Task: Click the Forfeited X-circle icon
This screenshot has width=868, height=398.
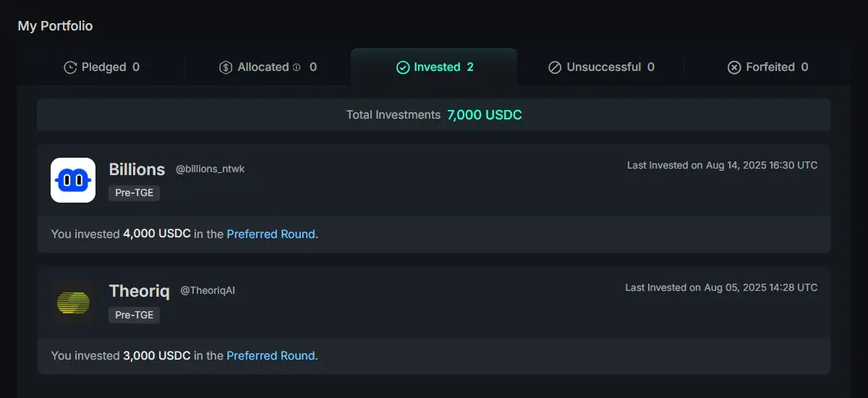Action: [x=734, y=67]
